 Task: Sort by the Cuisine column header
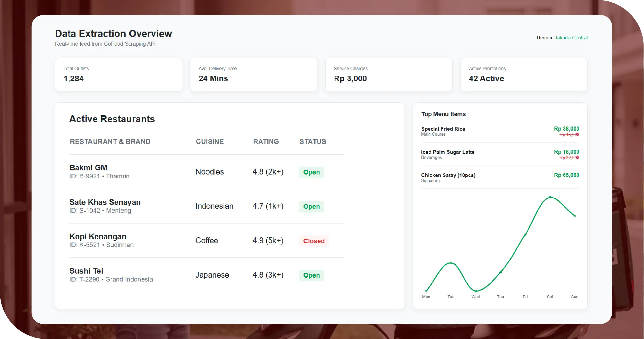pos(210,141)
